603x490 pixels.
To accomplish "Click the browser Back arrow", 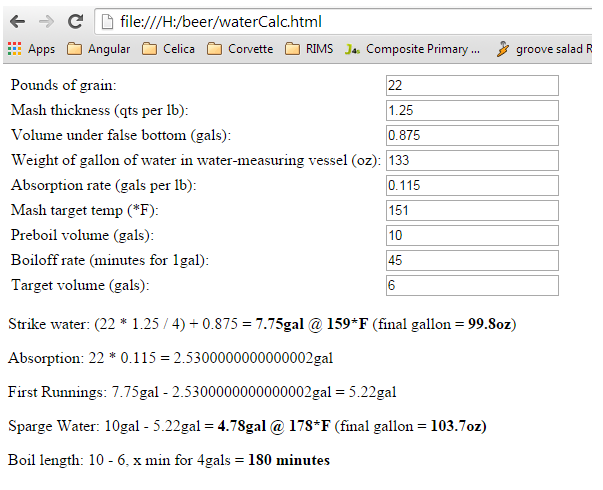I will tap(17, 22).
